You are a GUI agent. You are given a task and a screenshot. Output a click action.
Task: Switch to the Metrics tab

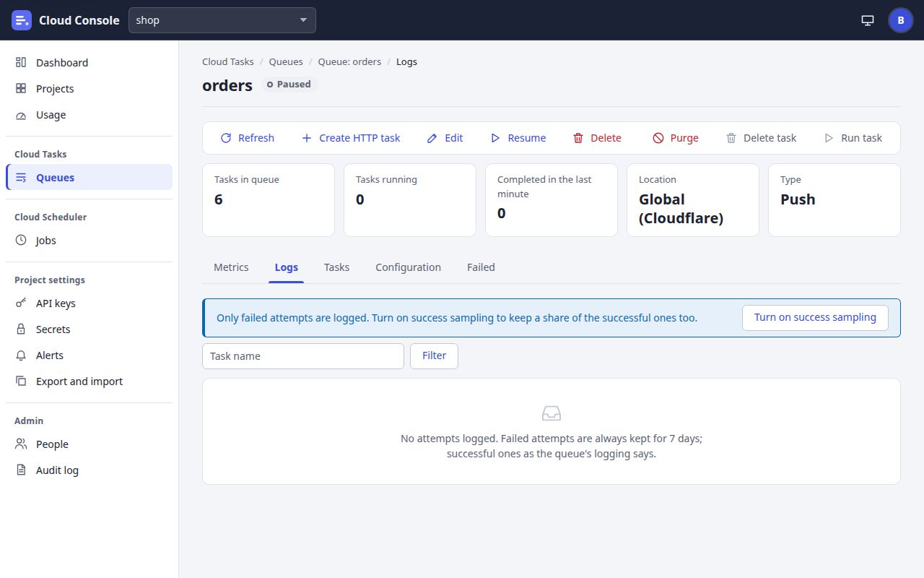tap(231, 267)
